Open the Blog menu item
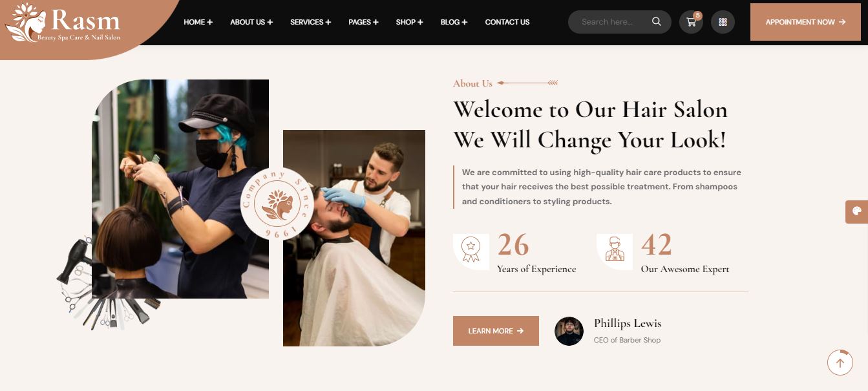 454,22
